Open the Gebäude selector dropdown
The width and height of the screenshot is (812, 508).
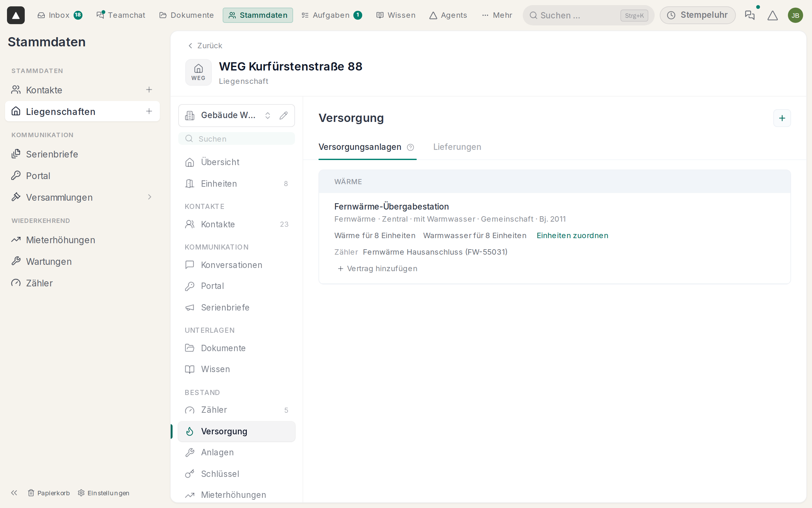click(x=237, y=116)
